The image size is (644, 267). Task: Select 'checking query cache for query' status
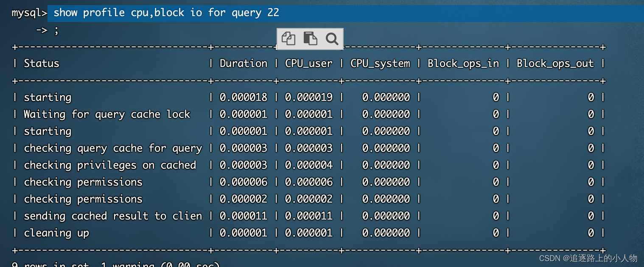[x=113, y=148]
